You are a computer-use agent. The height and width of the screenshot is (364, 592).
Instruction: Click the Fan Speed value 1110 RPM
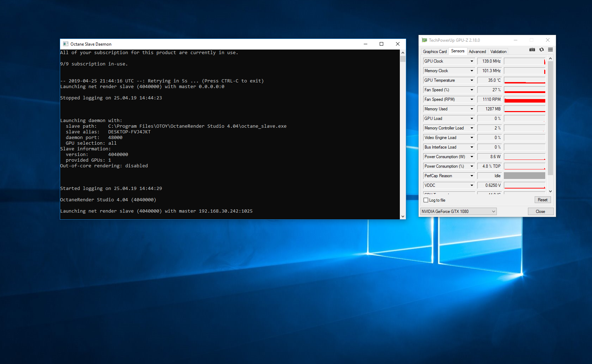[489, 99]
